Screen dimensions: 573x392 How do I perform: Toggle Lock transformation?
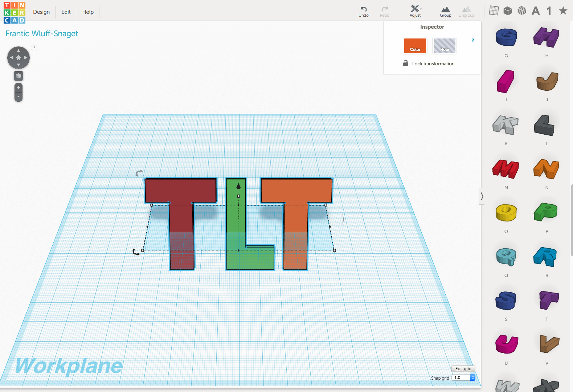(429, 64)
